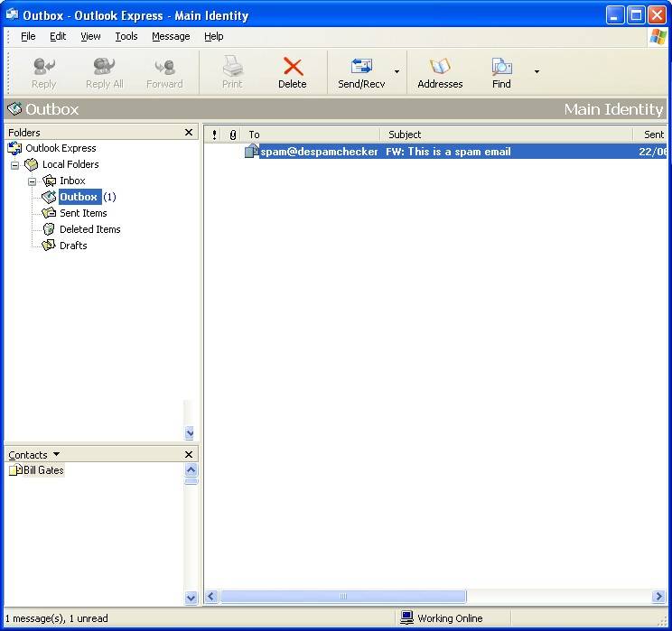Click recipient spam@despamchecker in message row
This screenshot has width=672, height=631.
point(319,152)
